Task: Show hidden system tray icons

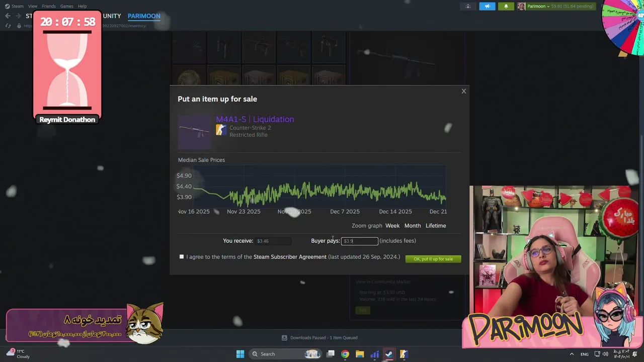Action: tap(572, 354)
